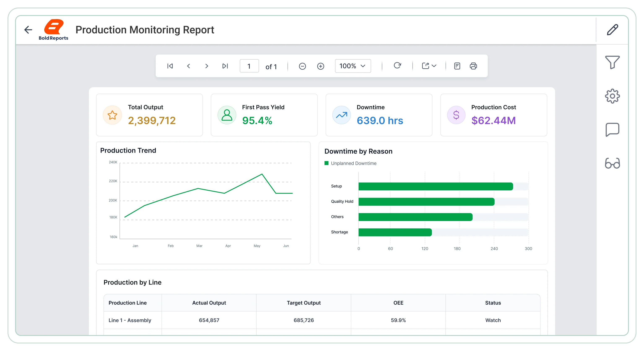Click the page number input field
644x351 pixels.
[249, 66]
